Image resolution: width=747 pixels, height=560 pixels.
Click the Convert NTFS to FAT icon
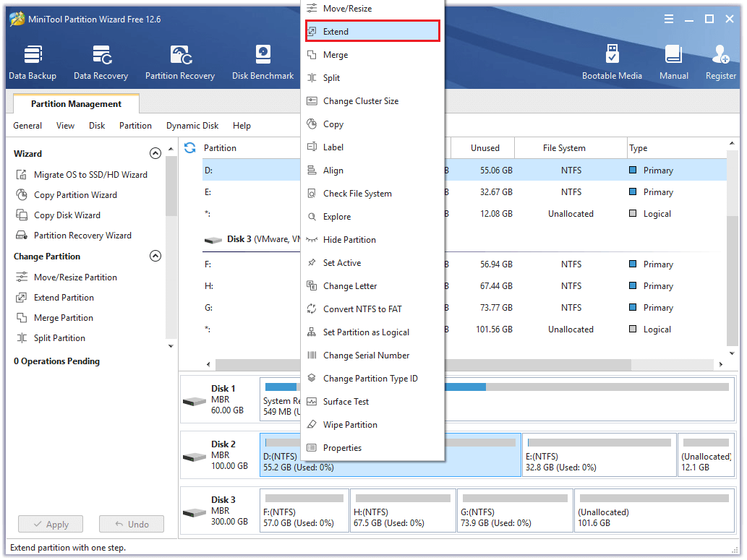tap(312, 309)
